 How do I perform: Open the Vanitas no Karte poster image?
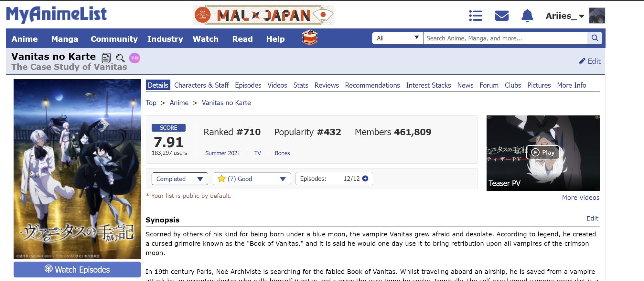pos(77,169)
